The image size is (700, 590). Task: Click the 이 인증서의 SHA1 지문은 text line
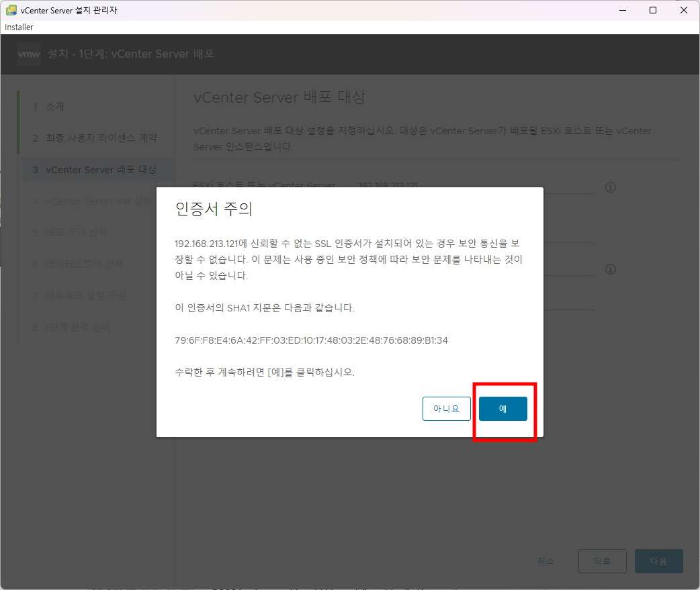tap(265, 307)
